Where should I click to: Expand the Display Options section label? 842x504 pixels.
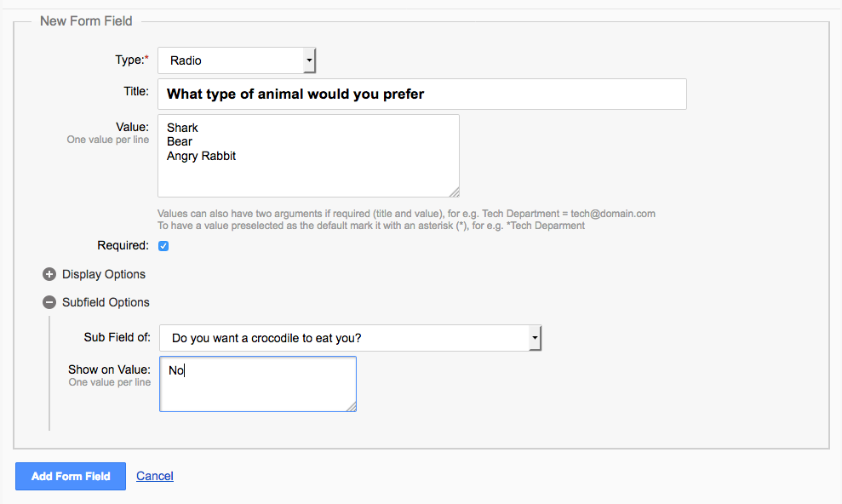pyautogui.click(x=104, y=275)
